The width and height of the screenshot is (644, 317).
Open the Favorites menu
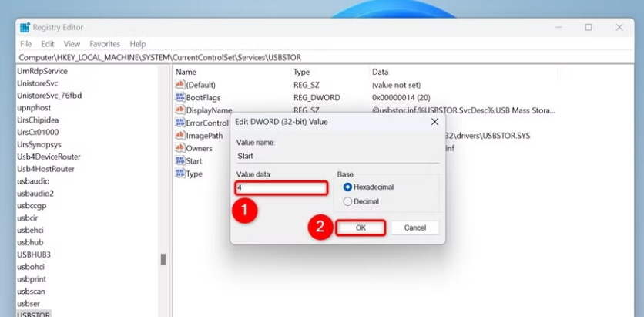pos(105,44)
